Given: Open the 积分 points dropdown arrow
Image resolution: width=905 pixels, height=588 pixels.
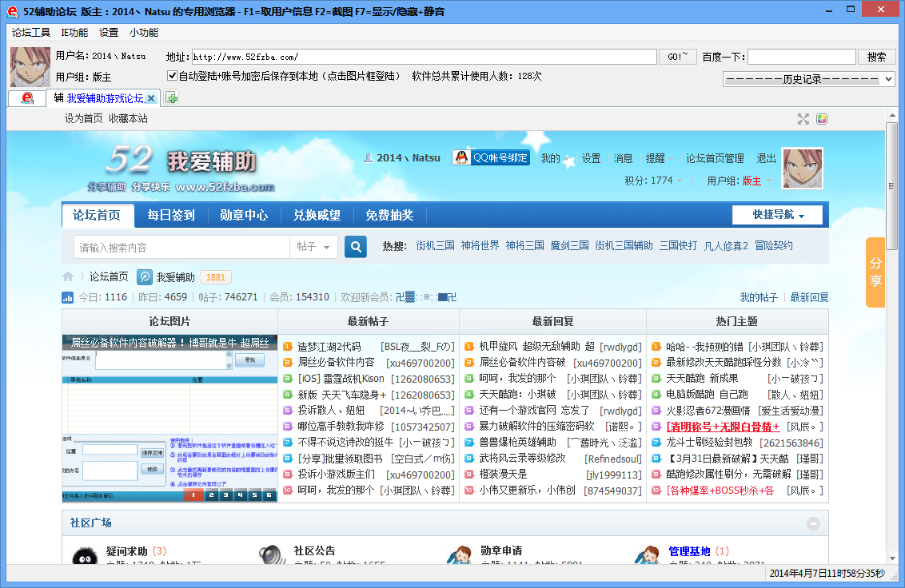Looking at the screenshot, I should coord(680,181).
